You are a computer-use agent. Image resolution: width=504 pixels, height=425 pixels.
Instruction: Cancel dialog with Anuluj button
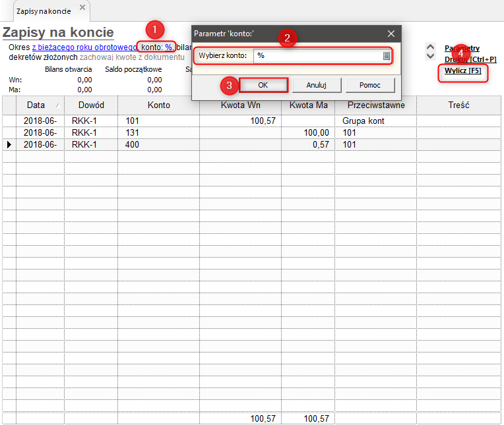[x=317, y=85]
